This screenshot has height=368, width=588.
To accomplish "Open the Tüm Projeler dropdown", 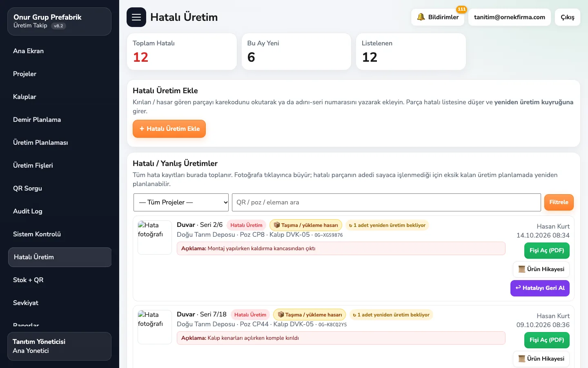I will click(x=181, y=202).
